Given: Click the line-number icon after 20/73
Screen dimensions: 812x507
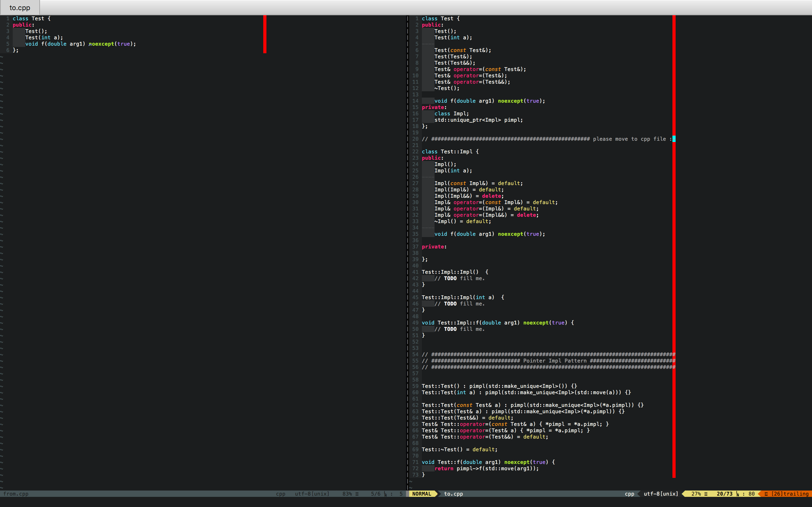Looking at the screenshot, I should pos(737,494).
